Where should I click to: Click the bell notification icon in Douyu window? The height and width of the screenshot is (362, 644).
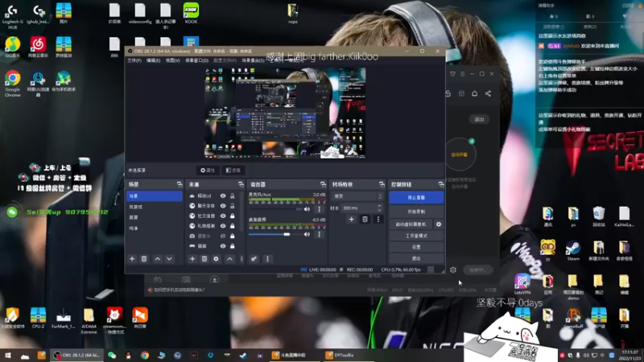(x=474, y=93)
